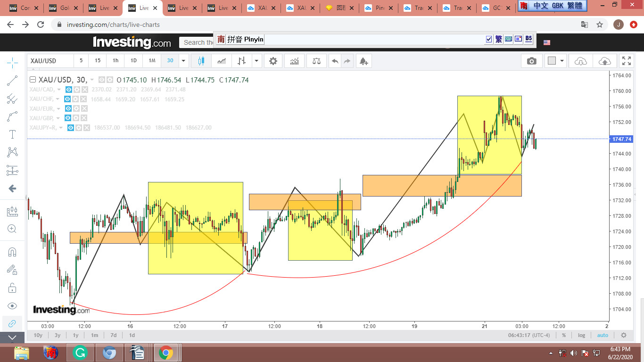Image resolution: width=644 pixels, height=362 pixels.
Task: Expand the time interval dropdown arrow
Action: coord(183,61)
